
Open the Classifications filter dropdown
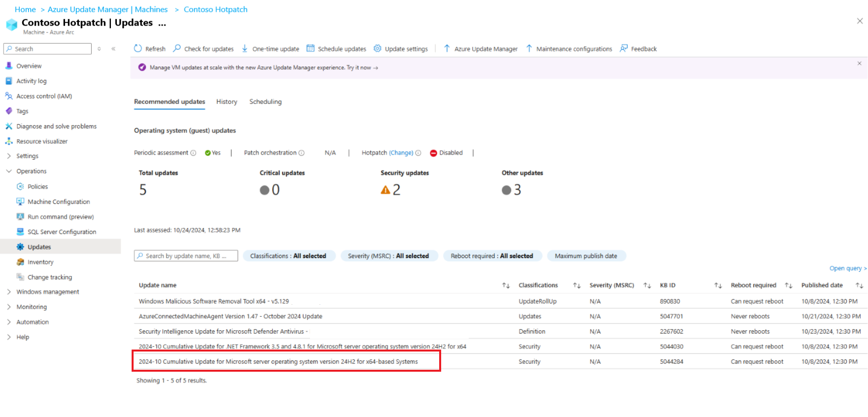289,256
